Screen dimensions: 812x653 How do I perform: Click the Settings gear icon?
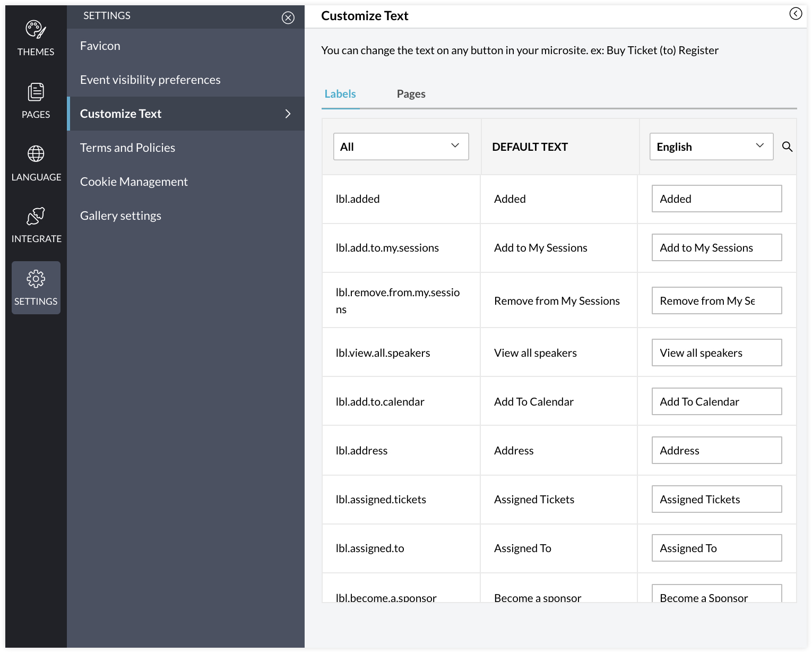coord(36,279)
